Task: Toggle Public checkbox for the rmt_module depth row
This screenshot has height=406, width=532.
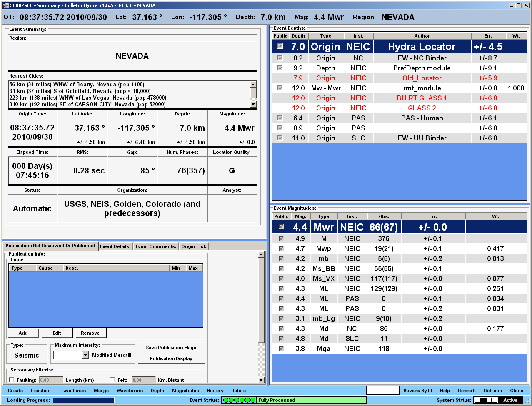Action: (x=280, y=88)
